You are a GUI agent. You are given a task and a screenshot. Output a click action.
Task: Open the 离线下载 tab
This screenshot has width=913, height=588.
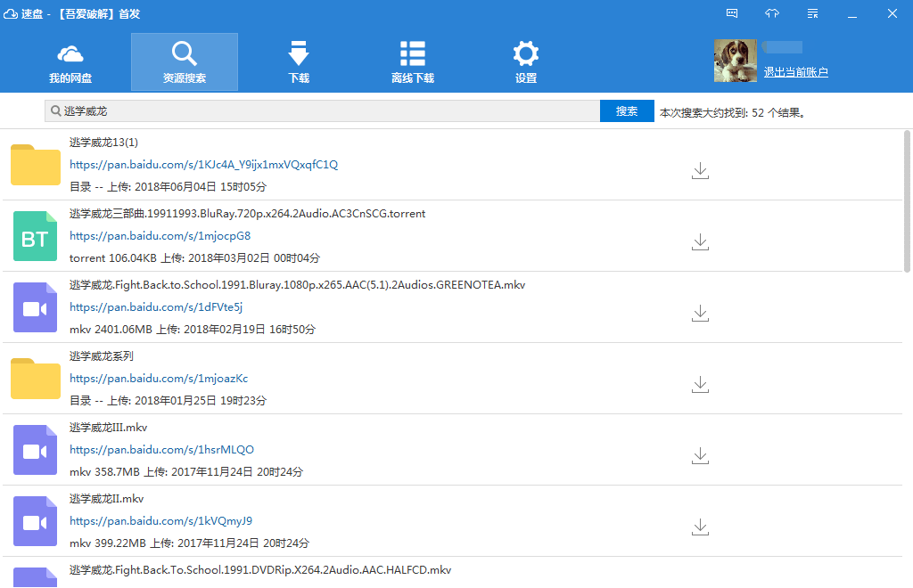(413, 62)
